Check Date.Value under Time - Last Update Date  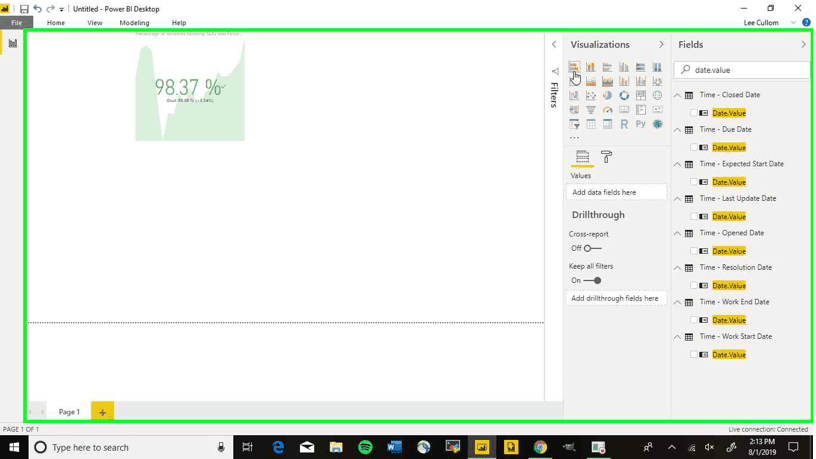tap(693, 216)
